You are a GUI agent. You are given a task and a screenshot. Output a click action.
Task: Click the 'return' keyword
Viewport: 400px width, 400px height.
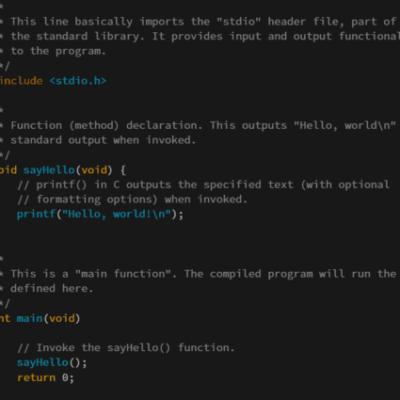tap(36, 378)
